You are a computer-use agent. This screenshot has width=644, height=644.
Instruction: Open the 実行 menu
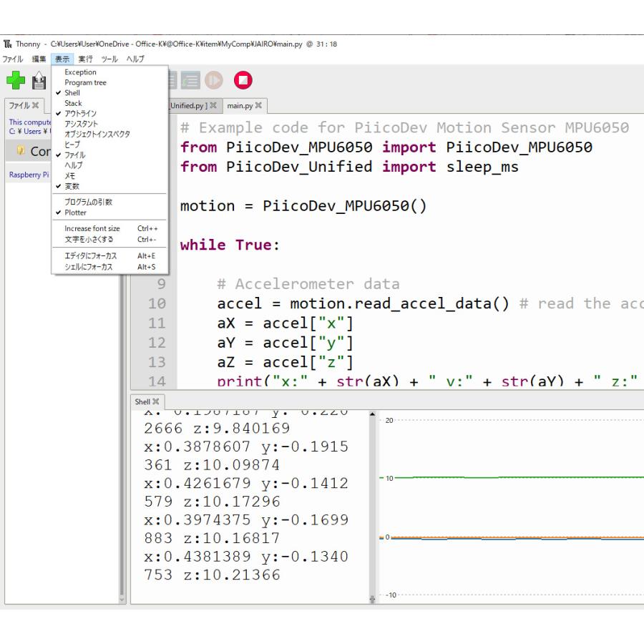point(85,59)
